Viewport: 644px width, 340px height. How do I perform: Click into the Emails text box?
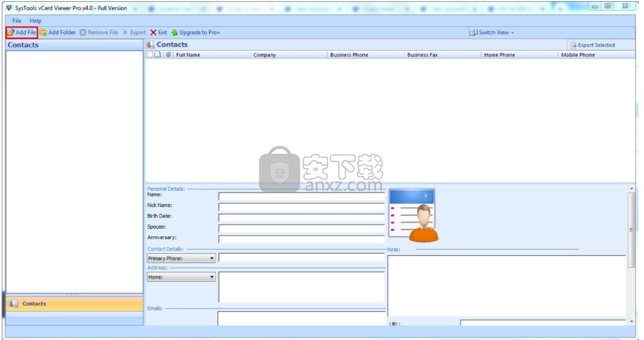click(302, 318)
